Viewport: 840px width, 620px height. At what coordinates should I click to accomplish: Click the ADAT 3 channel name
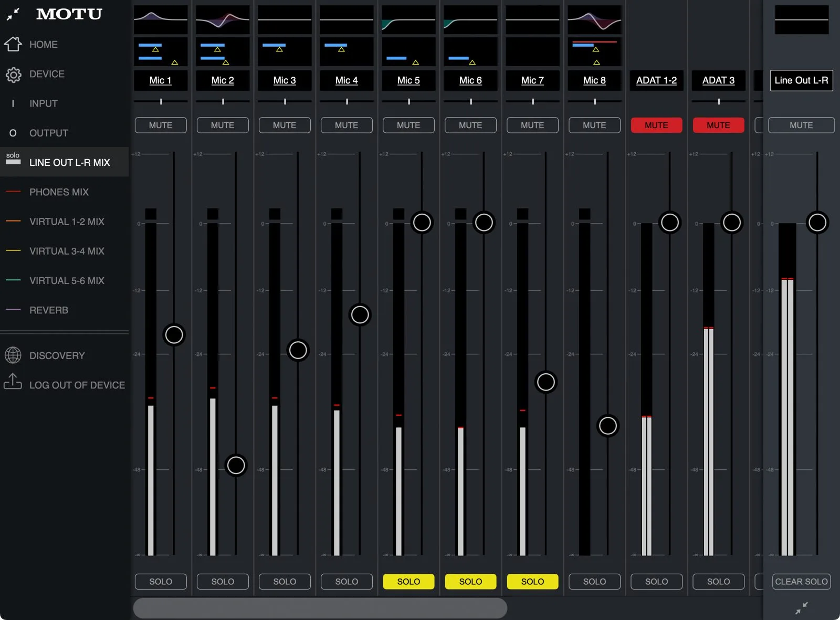718,80
